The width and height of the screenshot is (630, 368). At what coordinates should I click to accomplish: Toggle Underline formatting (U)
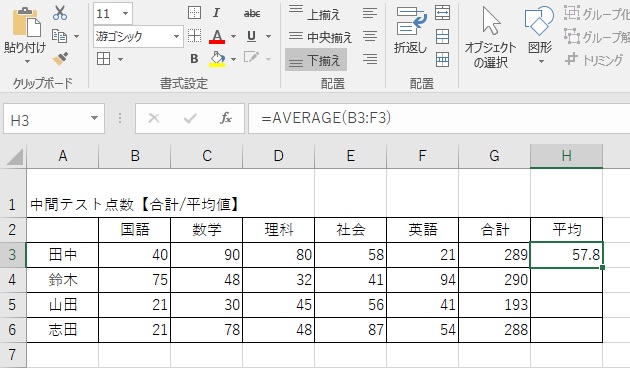pyautogui.click(x=252, y=36)
